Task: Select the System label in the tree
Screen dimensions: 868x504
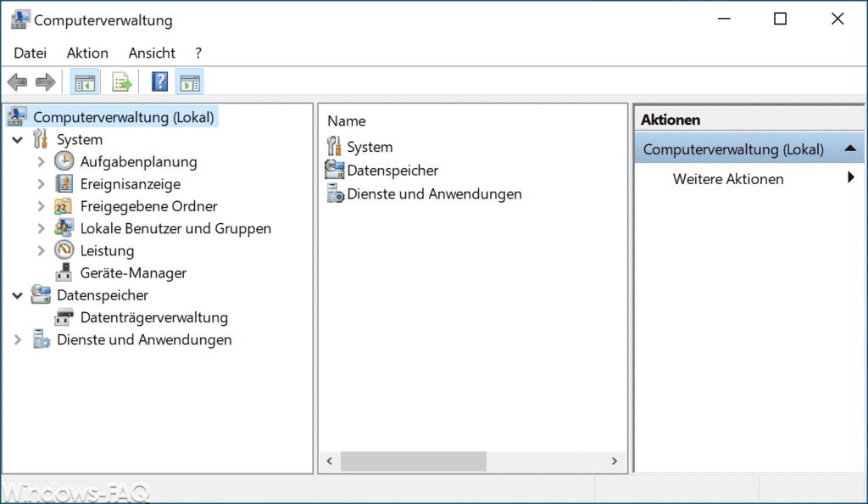Action: pyautogui.click(x=80, y=139)
